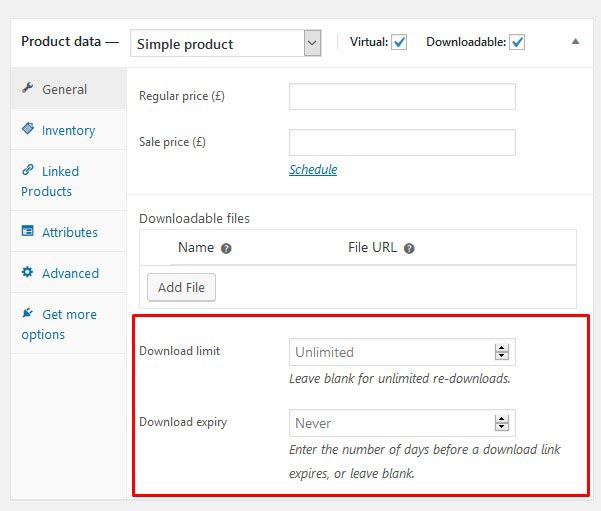Click the 'Enter the number of days' hint
The width and height of the screenshot is (601, 511).
[425, 461]
